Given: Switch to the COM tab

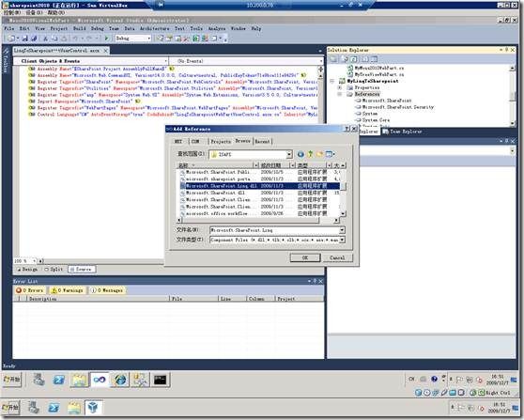Looking at the screenshot, I should 195,142.
